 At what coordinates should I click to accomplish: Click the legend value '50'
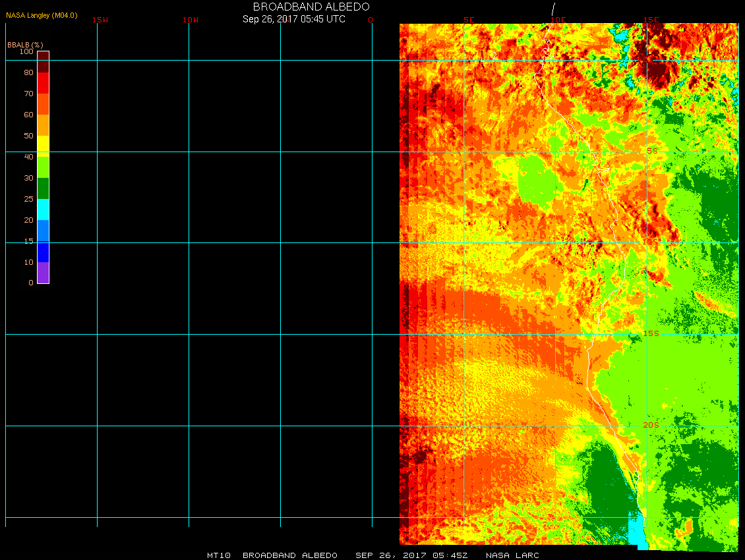(x=29, y=136)
